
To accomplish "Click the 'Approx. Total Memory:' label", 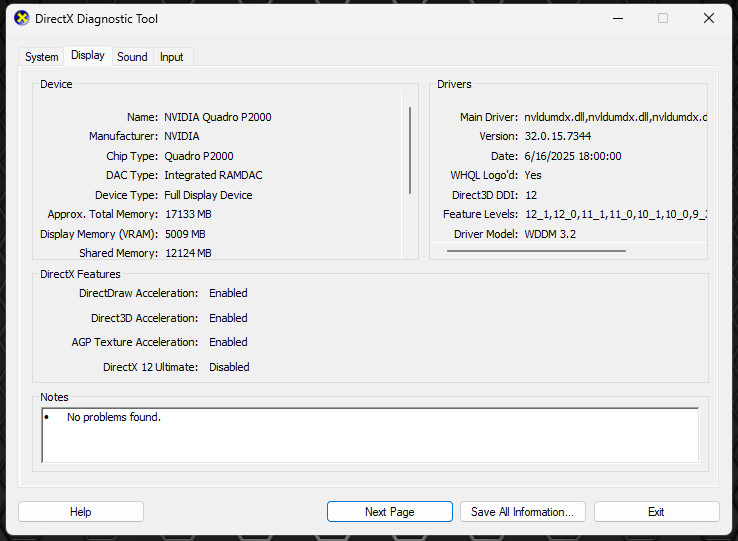I will click(103, 214).
